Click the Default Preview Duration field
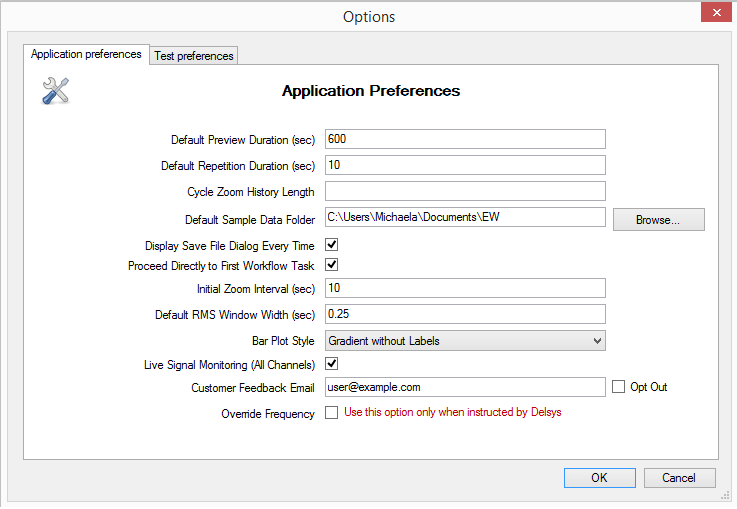The image size is (737, 509). point(465,139)
